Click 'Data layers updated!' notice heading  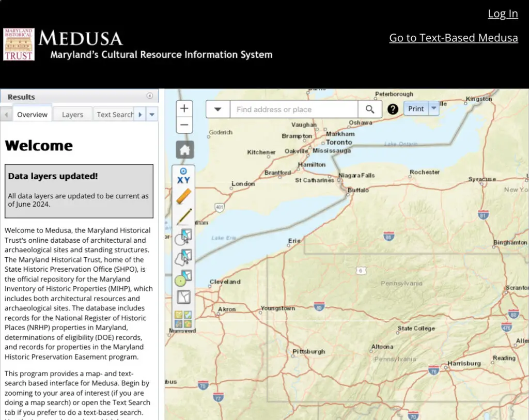coord(53,176)
